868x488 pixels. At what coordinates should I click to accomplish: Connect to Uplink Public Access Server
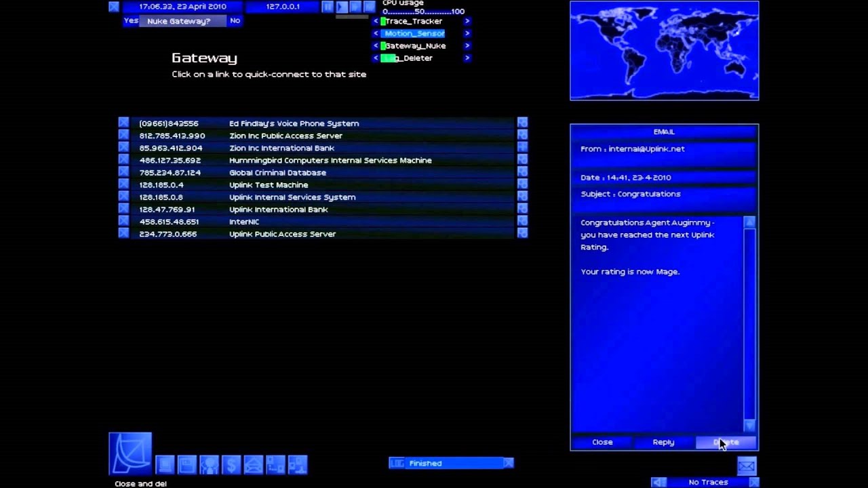[323, 233]
